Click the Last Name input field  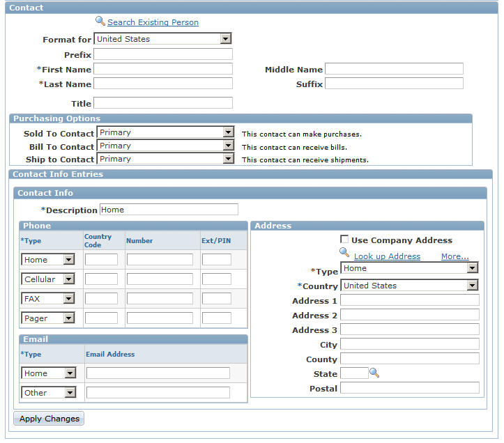[163, 84]
